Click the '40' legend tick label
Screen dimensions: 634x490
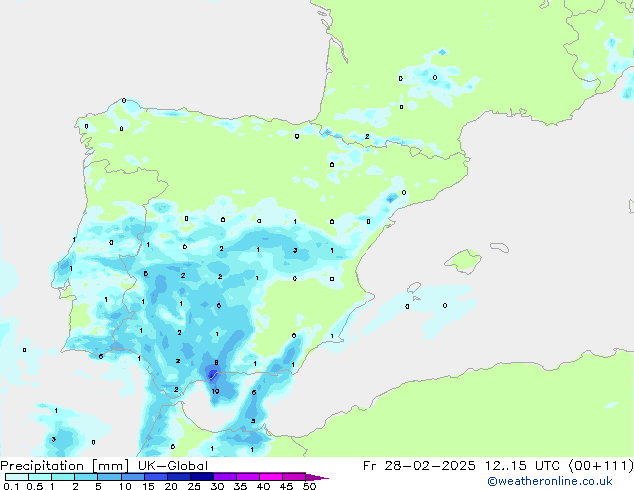coord(263,486)
